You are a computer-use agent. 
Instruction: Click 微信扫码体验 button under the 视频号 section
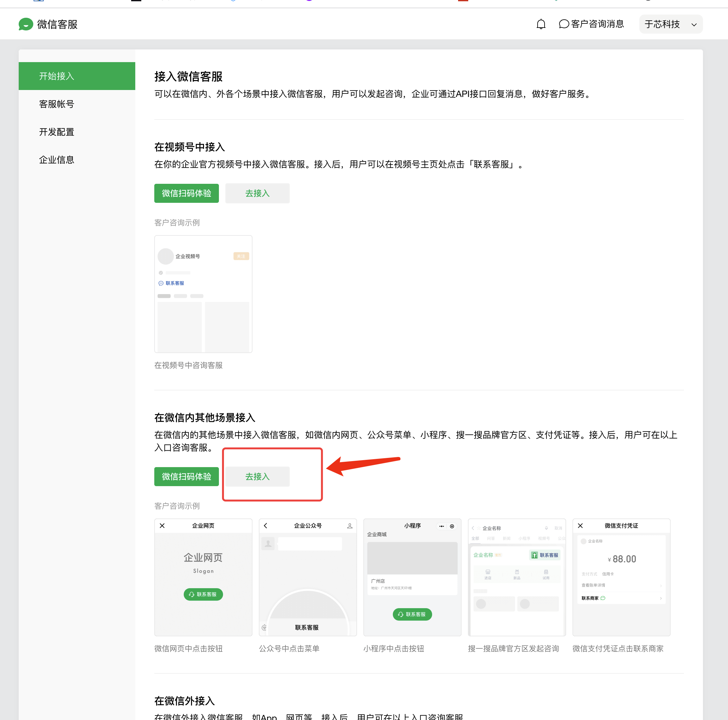186,193
